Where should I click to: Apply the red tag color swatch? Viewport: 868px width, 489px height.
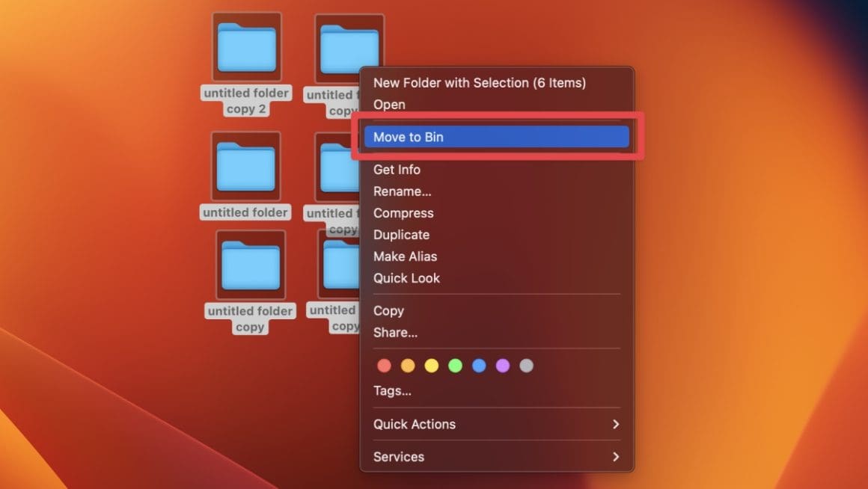point(384,366)
